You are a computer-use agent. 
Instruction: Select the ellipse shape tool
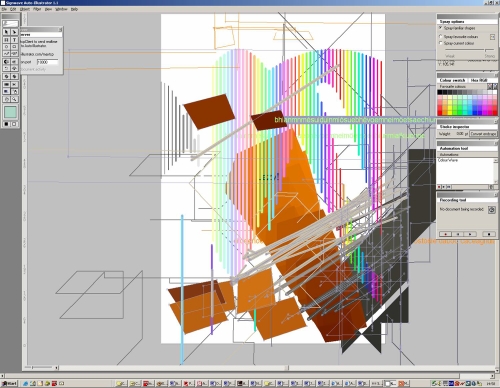point(6,47)
